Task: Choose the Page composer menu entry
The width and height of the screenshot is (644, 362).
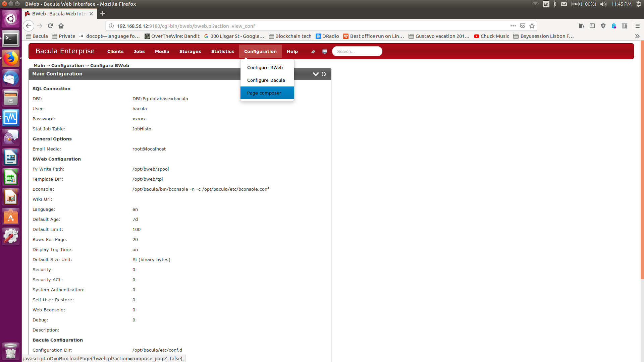Action: point(267,93)
